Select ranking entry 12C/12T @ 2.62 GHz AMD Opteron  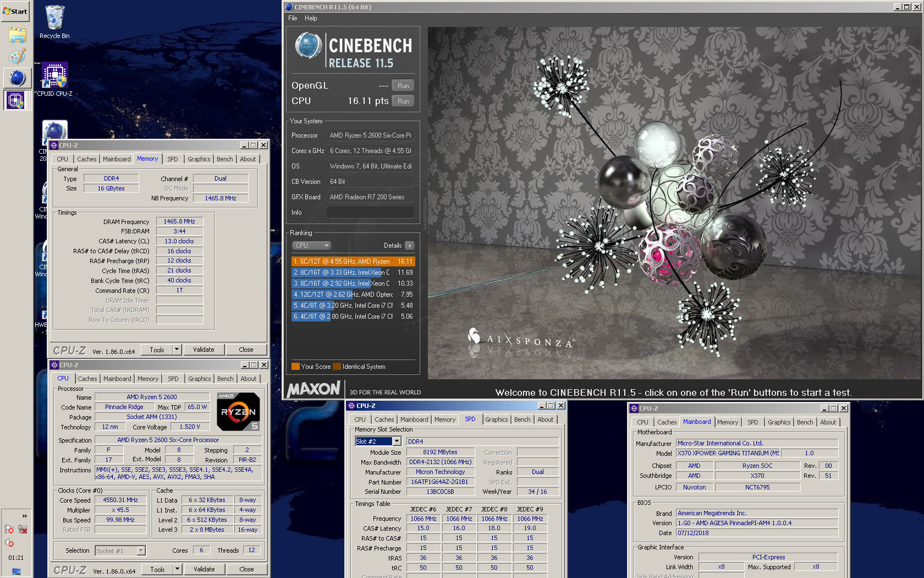pos(353,295)
